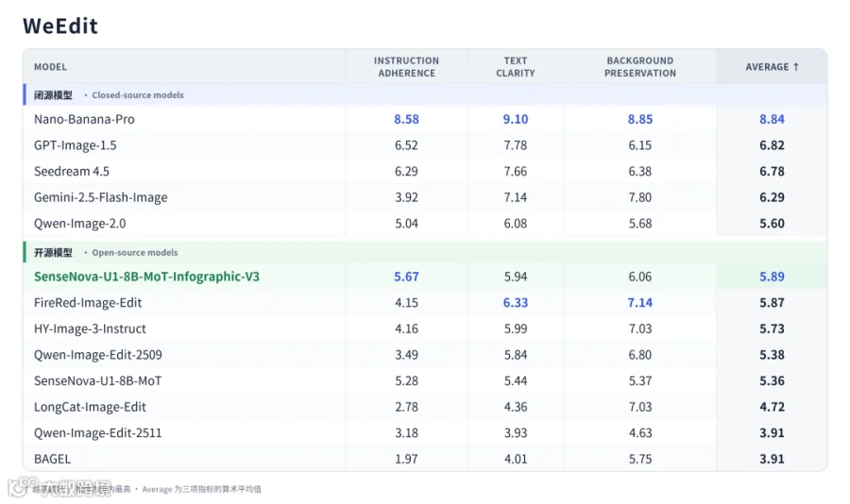Screen dimensions: 850x504
Task: Select the HY-Image-3-Instruct row
Action: tap(425, 328)
